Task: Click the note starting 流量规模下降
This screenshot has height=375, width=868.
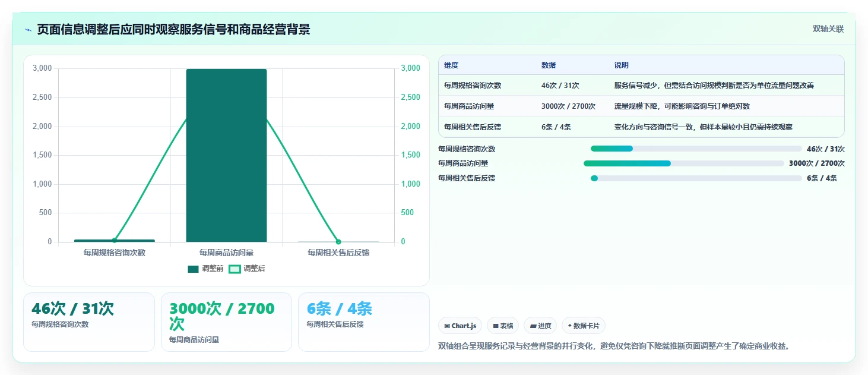Action: coord(682,106)
